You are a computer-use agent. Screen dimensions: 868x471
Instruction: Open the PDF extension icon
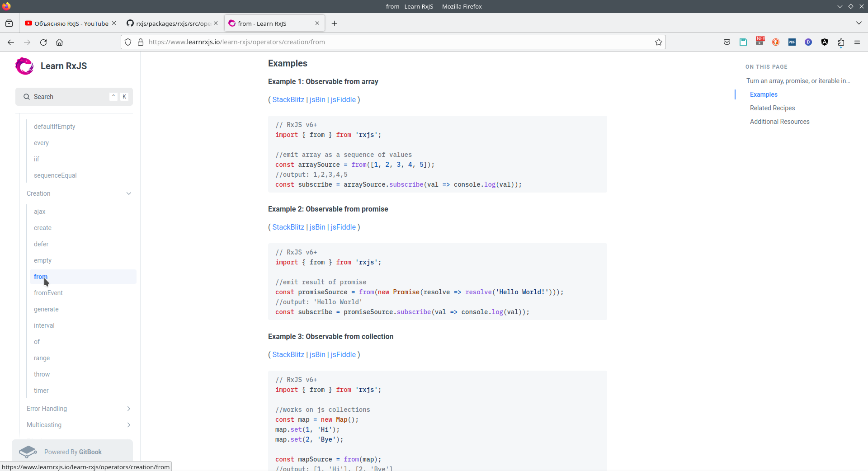[792, 42]
